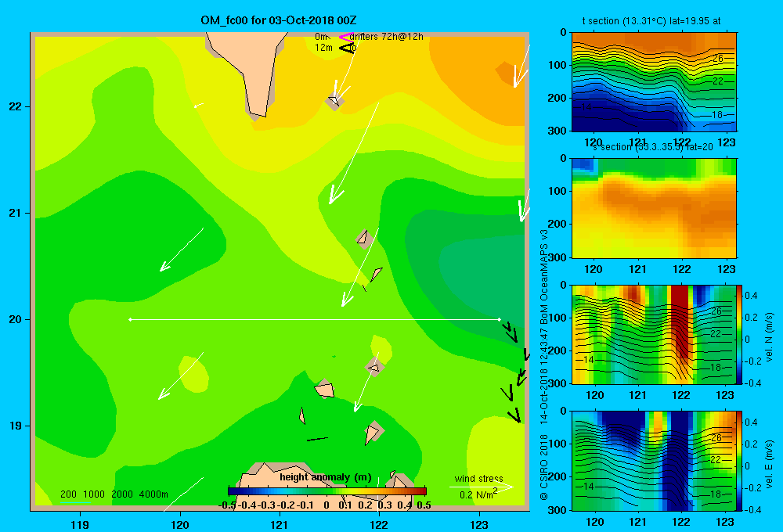Click the '-0.5' tick on height anomaly bar
The image size is (783, 532).
(227, 505)
